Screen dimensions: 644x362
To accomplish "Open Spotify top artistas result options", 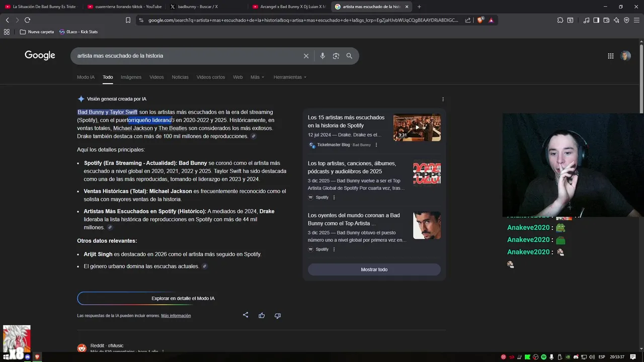I will coord(334,198).
